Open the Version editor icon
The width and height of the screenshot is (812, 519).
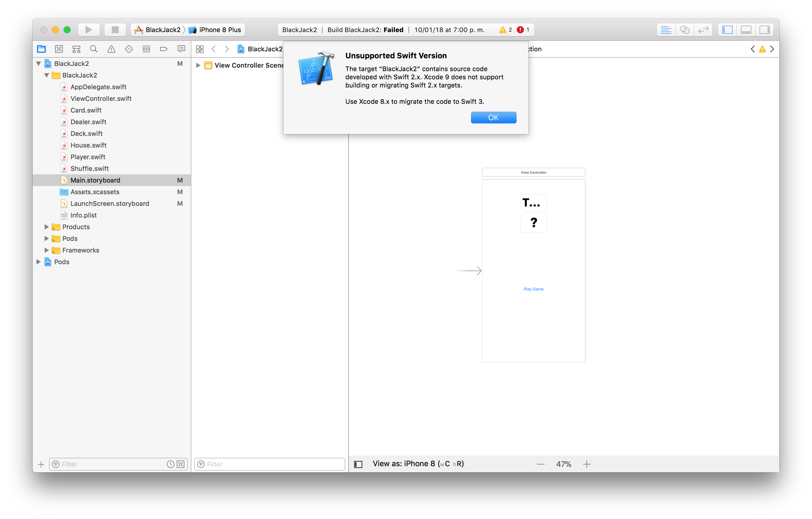[703, 30]
